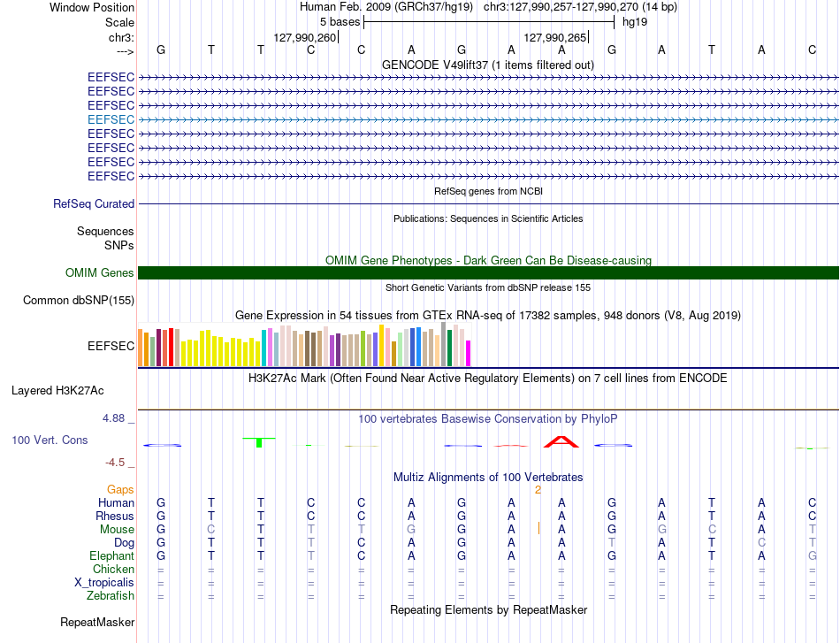The width and height of the screenshot is (840, 643).
Task: Click the orange gap count 2 marker
Action: tap(538, 490)
